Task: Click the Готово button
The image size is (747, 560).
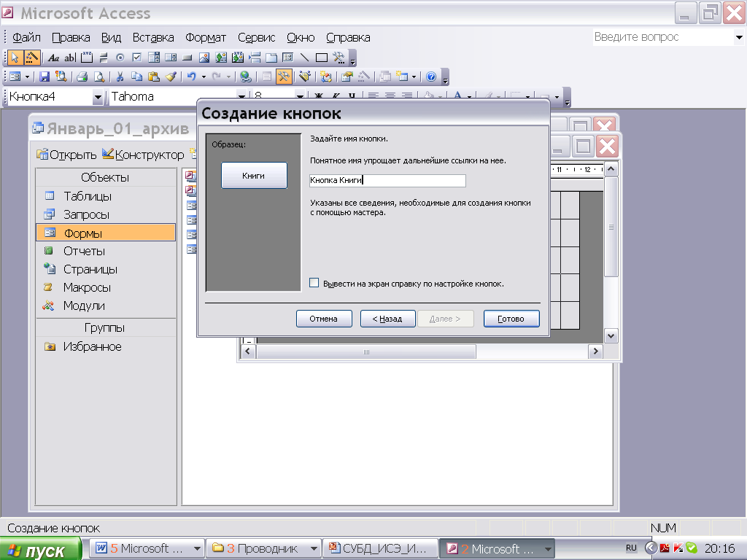Action: 511,319
